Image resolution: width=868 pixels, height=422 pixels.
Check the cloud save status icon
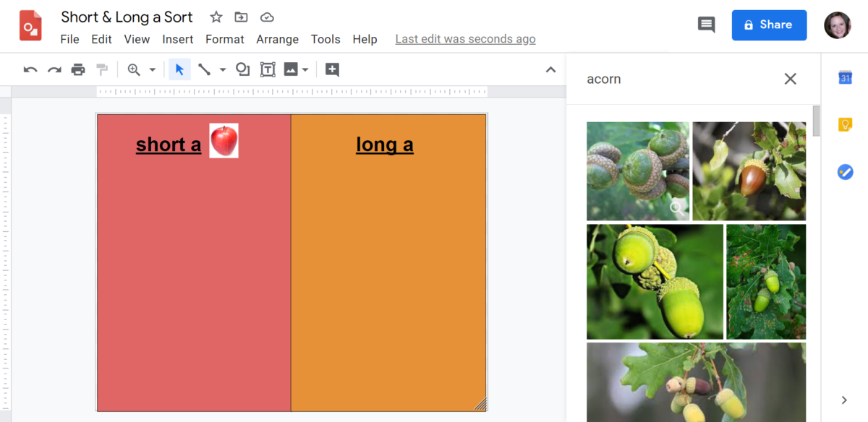tap(267, 17)
